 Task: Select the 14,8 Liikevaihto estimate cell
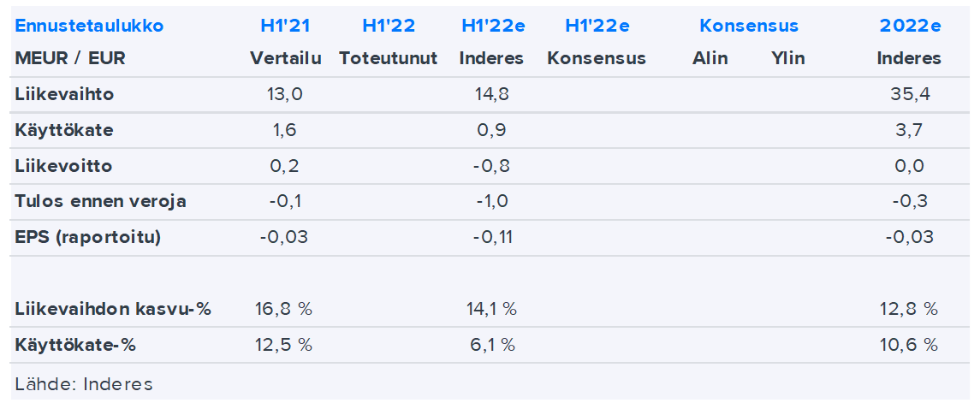click(491, 95)
